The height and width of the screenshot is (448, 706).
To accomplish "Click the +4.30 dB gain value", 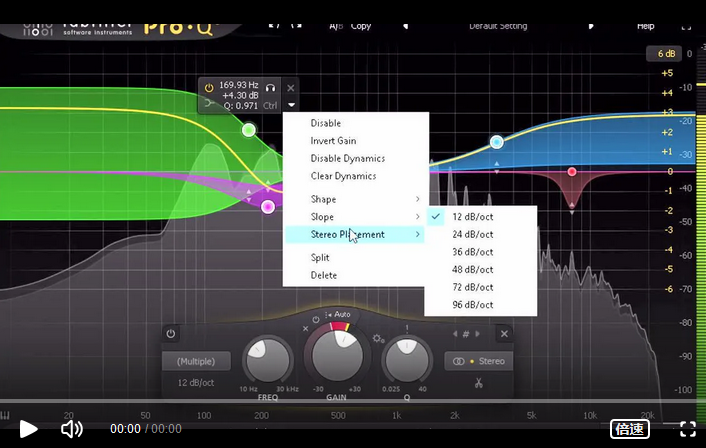I will pyautogui.click(x=240, y=95).
